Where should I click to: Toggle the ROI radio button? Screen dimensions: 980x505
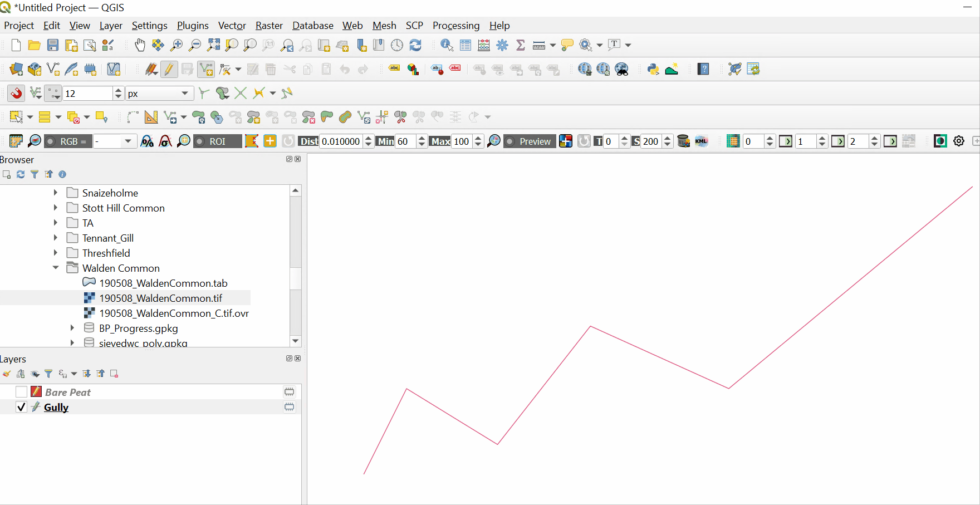point(199,141)
